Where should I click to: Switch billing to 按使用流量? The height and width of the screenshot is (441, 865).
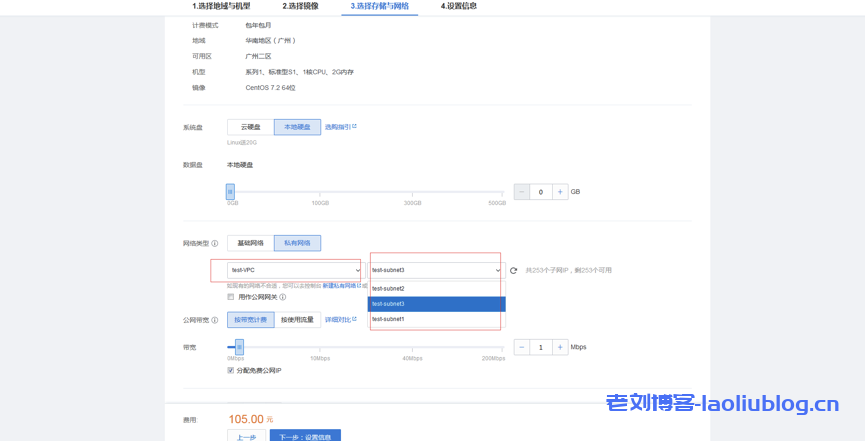click(x=297, y=320)
